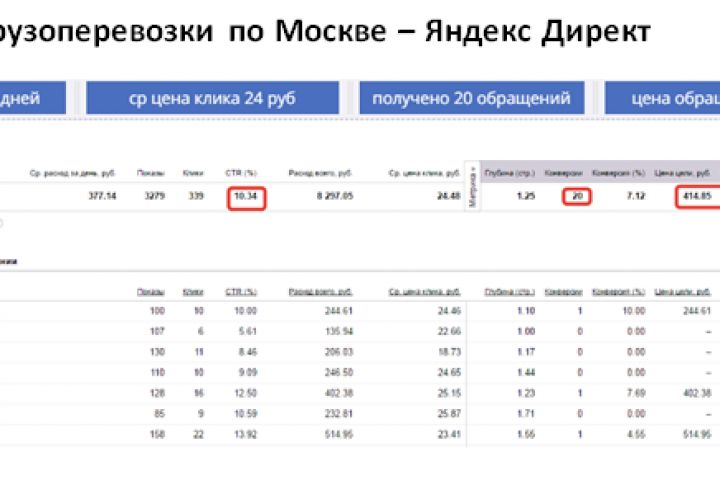Sort by Конверсии column link in lower table

563,292
